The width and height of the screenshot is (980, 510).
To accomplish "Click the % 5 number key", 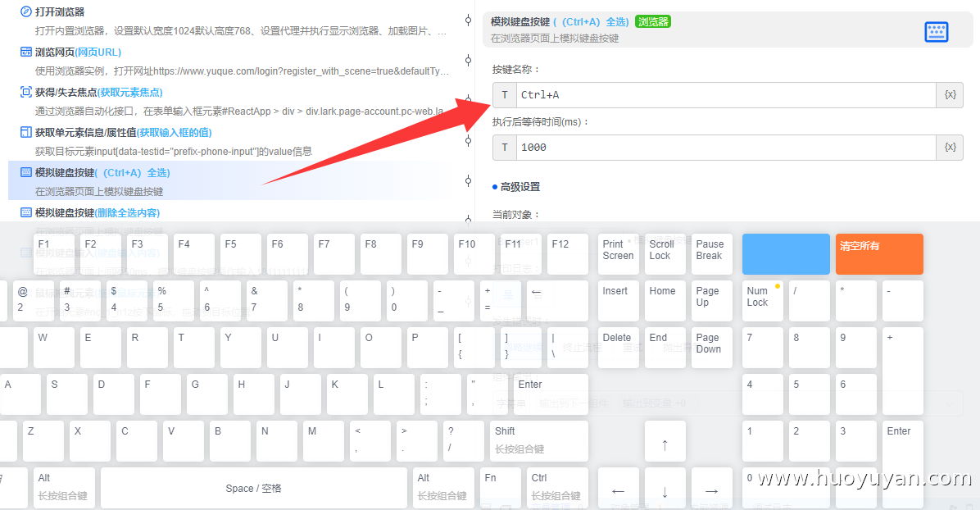I will [x=173, y=301].
